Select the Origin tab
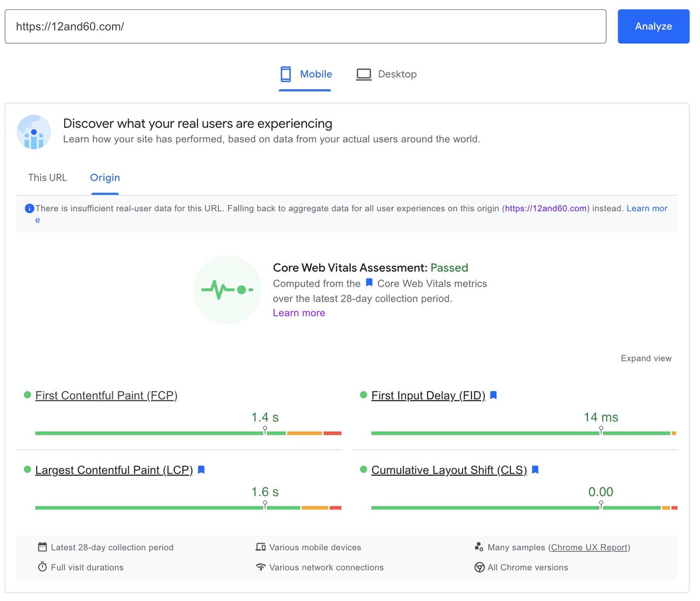This screenshot has height=601, width=700. click(x=105, y=177)
